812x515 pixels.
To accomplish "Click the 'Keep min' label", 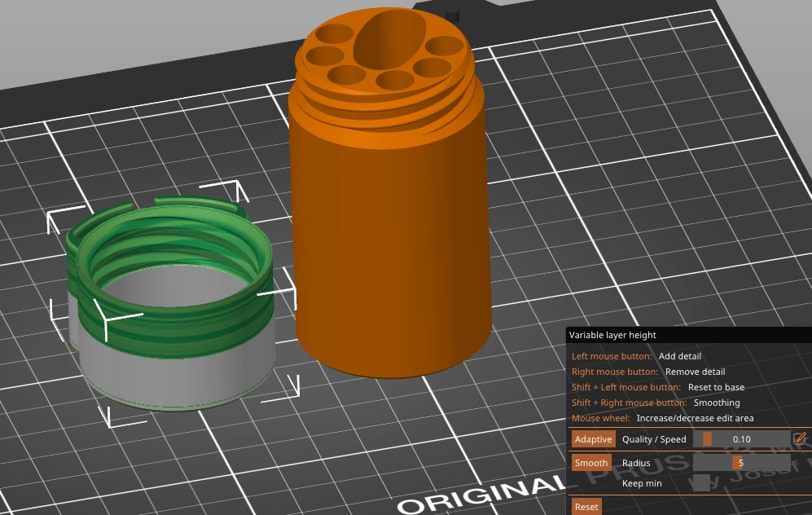I will point(642,483).
